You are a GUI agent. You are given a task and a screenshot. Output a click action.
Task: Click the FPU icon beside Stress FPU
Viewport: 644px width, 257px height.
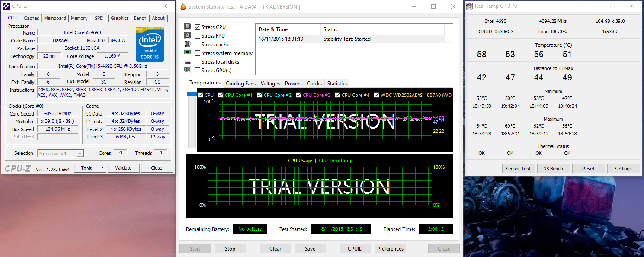point(188,35)
